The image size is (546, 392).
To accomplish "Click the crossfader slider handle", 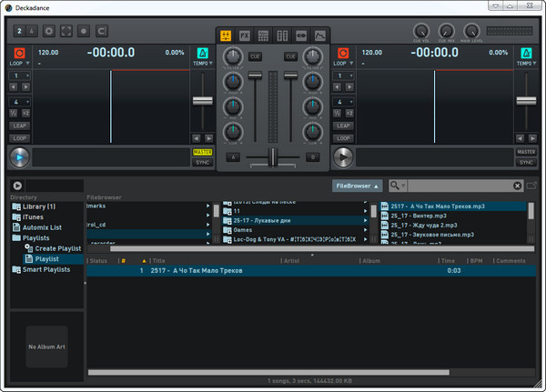I will tap(272, 157).
